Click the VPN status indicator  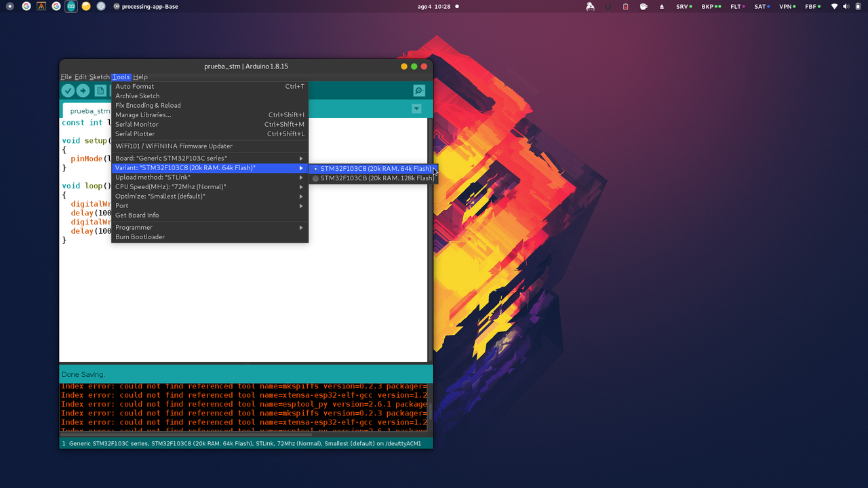[x=787, y=6]
